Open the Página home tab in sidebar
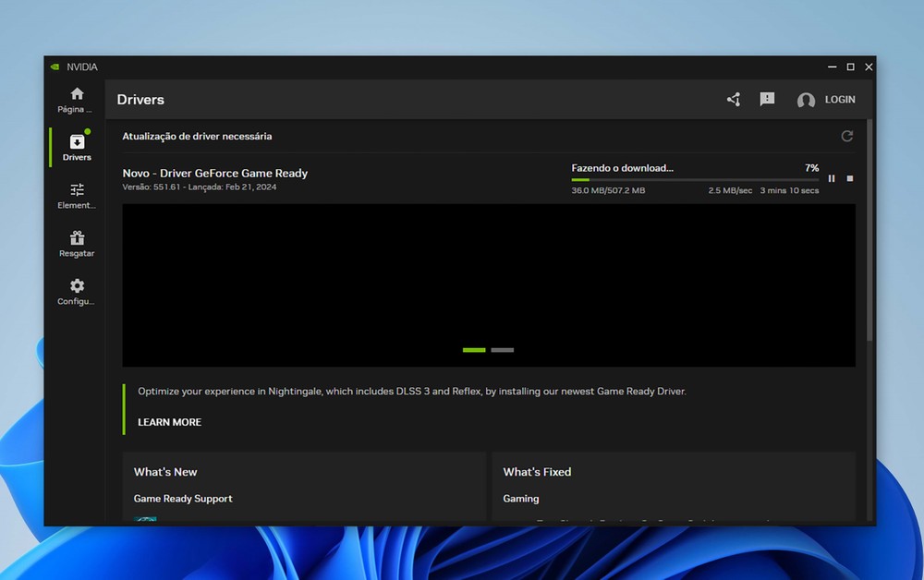The image size is (924, 580). click(77, 100)
